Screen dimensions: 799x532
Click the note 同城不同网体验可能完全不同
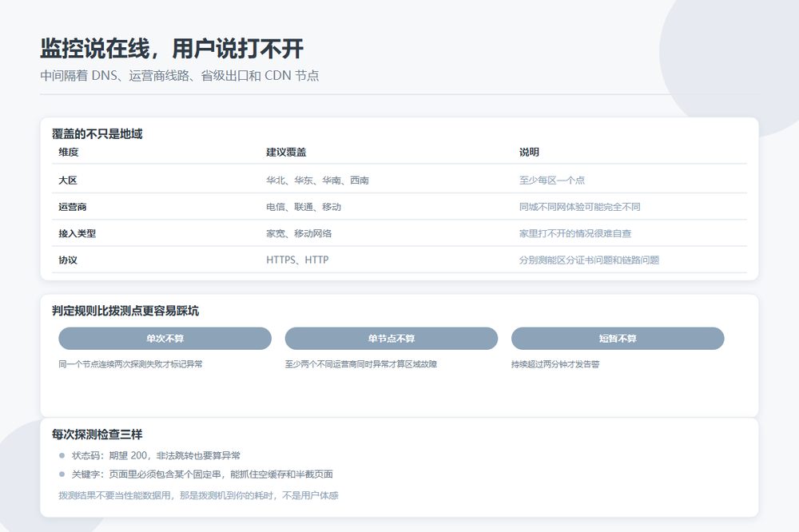(580, 207)
